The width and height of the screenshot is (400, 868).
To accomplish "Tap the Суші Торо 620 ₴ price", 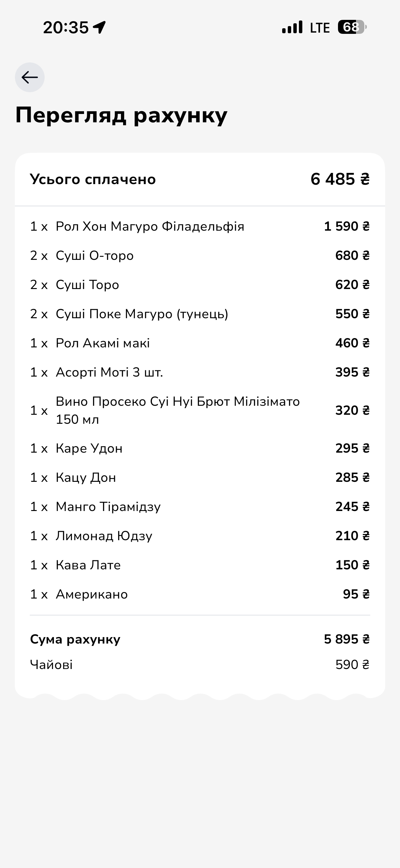I will pos(353,285).
